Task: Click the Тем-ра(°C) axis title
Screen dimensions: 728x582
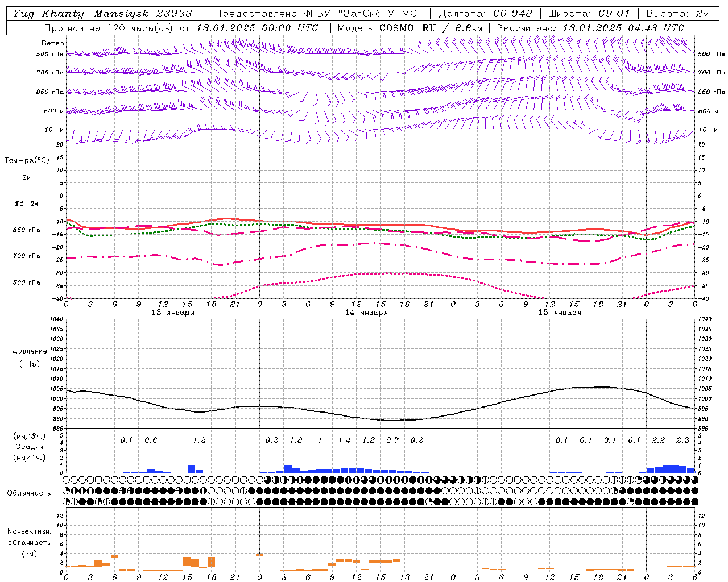Action: [x=27, y=161]
